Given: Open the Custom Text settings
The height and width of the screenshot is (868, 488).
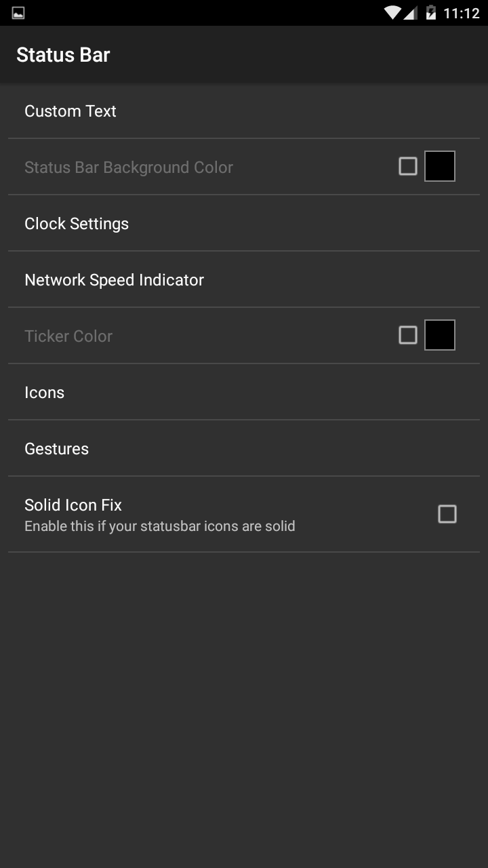Looking at the screenshot, I should point(70,111).
